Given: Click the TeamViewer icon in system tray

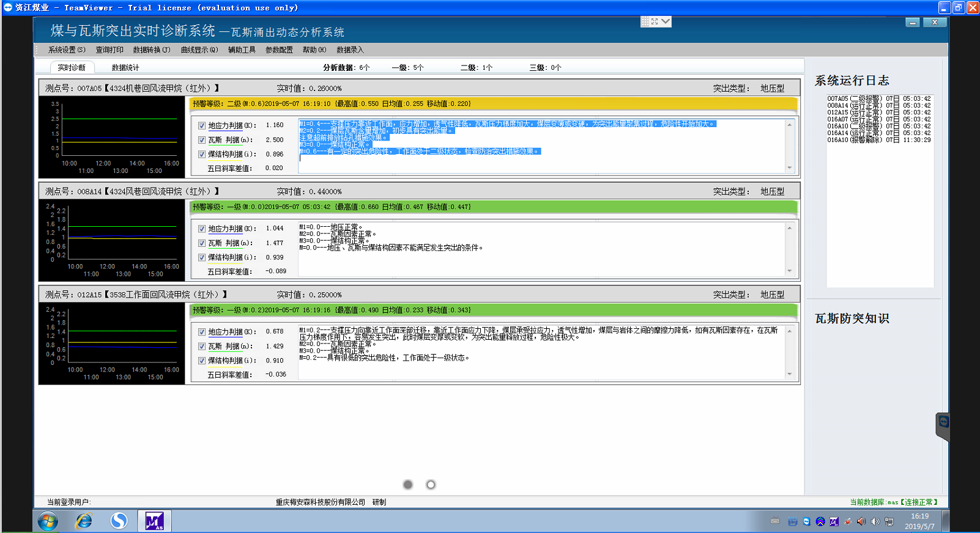Looking at the screenshot, I should point(806,521).
